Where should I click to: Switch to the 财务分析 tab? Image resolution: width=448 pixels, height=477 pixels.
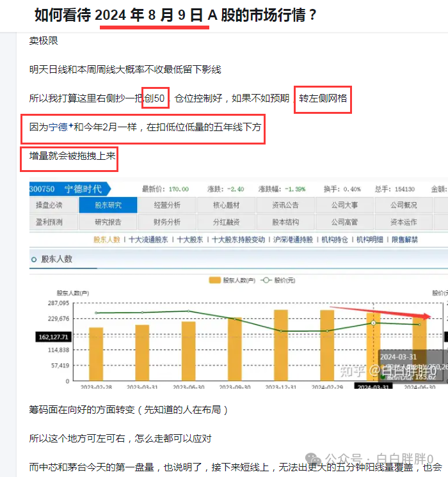(x=167, y=222)
